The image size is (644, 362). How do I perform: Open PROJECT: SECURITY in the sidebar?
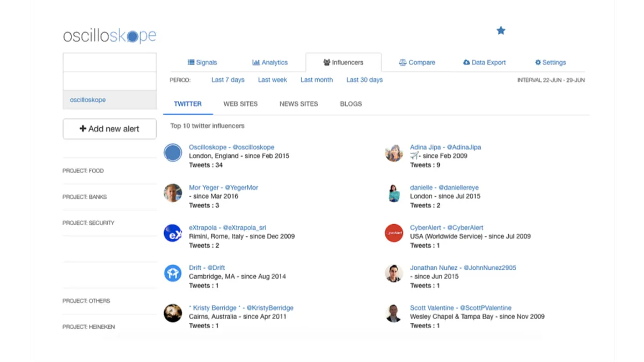(x=89, y=223)
